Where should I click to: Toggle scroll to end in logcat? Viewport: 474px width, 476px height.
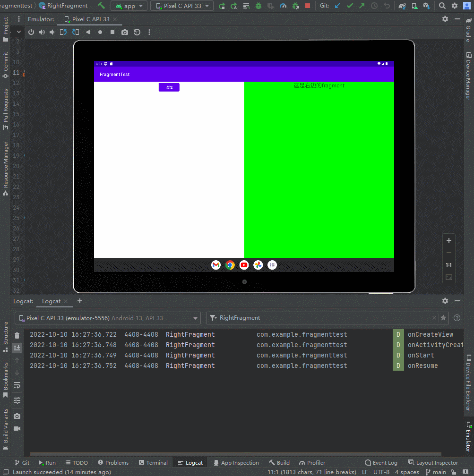17,348
